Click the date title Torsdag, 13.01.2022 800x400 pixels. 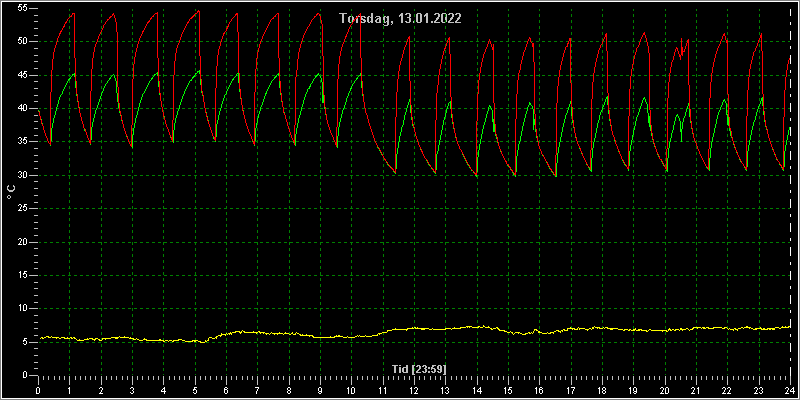click(x=401, y=19)
